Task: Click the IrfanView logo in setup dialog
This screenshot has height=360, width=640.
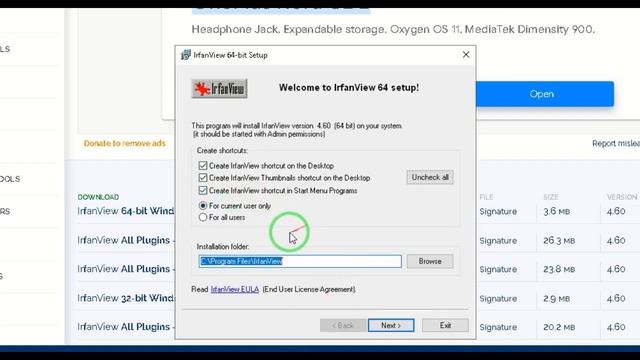Action: point(220,89)
